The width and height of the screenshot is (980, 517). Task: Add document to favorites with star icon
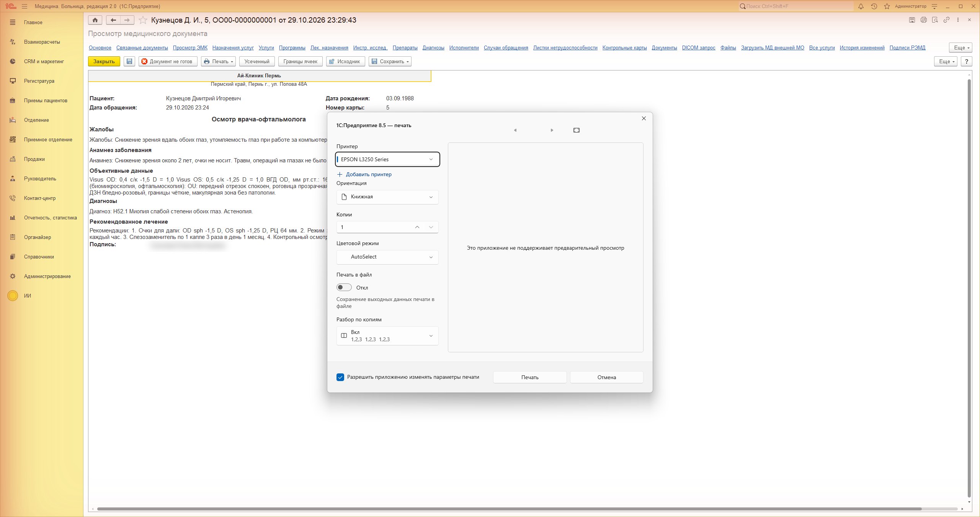[x=143, y=20]
